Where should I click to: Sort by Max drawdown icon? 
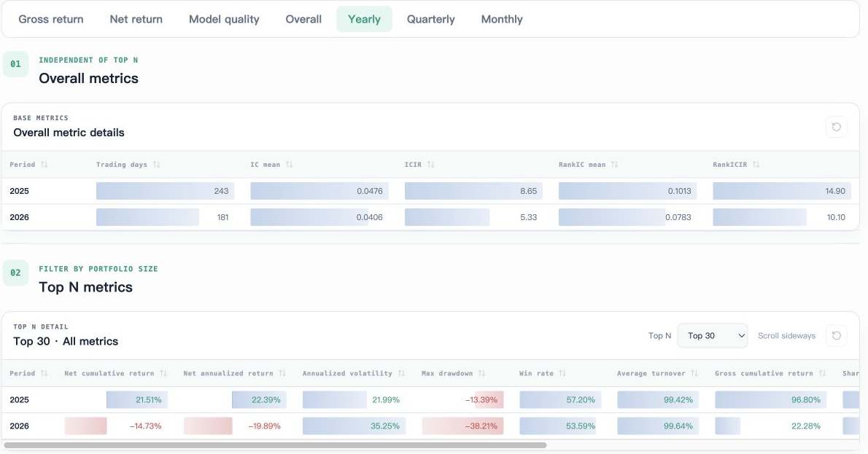point(482,374)
